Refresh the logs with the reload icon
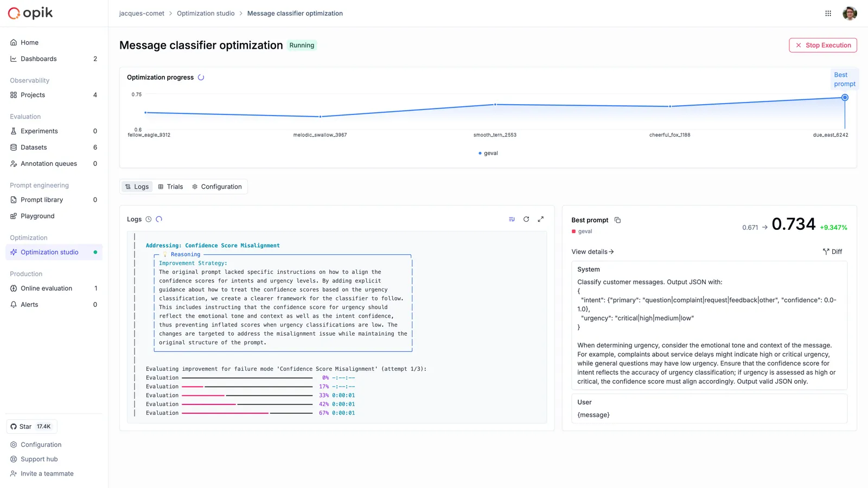 point(526,219)
